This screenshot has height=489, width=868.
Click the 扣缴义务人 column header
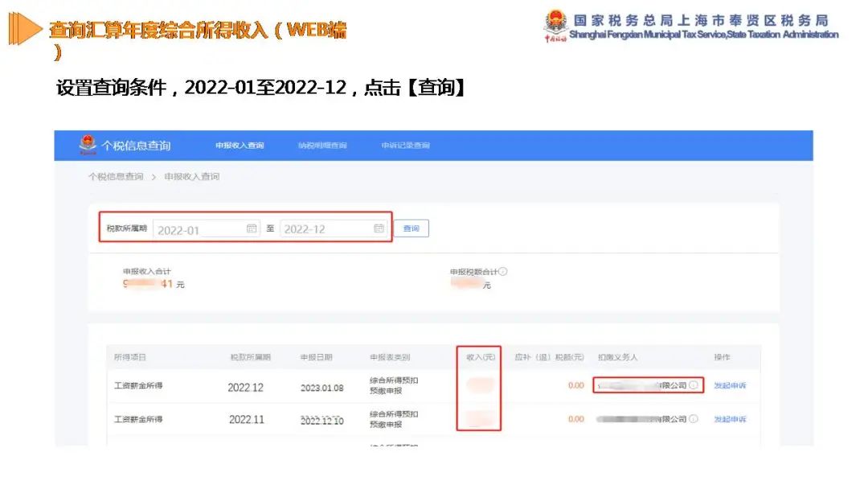coord(618,357)
